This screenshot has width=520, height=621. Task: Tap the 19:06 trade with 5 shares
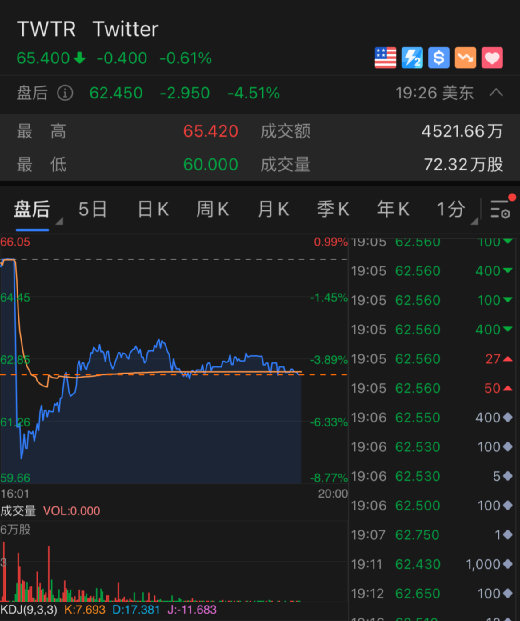tap(432, 476)
